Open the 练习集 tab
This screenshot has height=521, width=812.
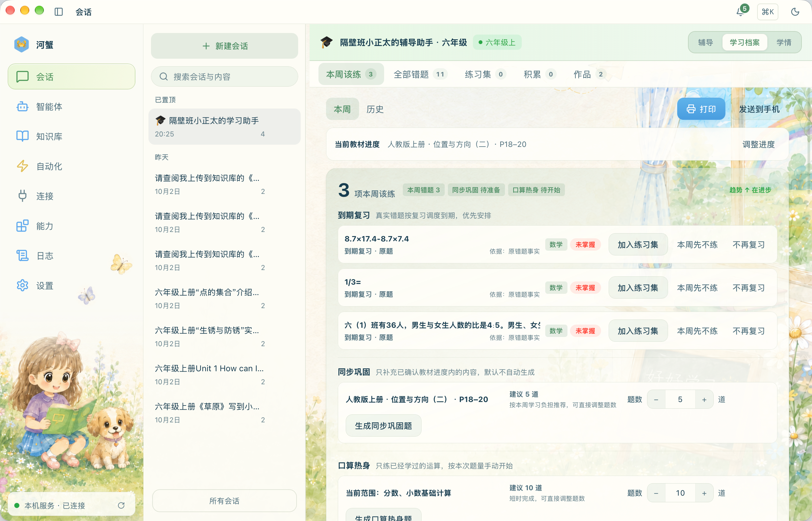(485, 74)
